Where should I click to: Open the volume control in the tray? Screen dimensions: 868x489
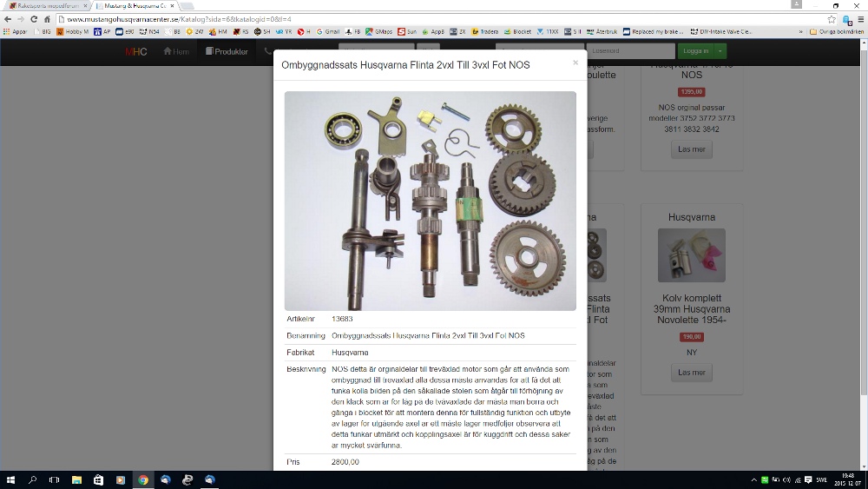tap(786, 480)
